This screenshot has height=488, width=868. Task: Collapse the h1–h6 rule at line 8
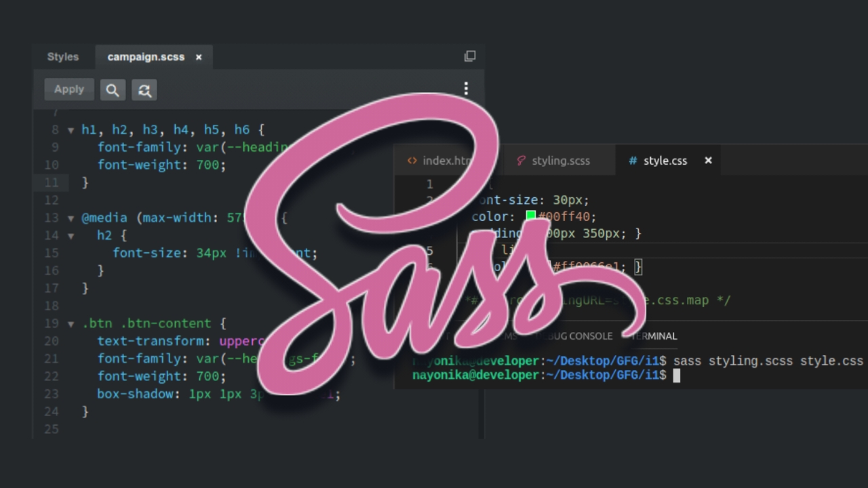tap(71, 130)
